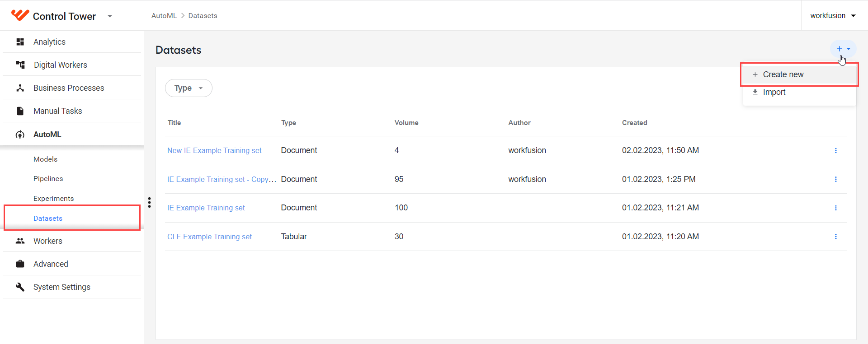868x344 pixels.
Task: Open actions menu for CLF Example Training set
Action: click(x=836, y=237)
